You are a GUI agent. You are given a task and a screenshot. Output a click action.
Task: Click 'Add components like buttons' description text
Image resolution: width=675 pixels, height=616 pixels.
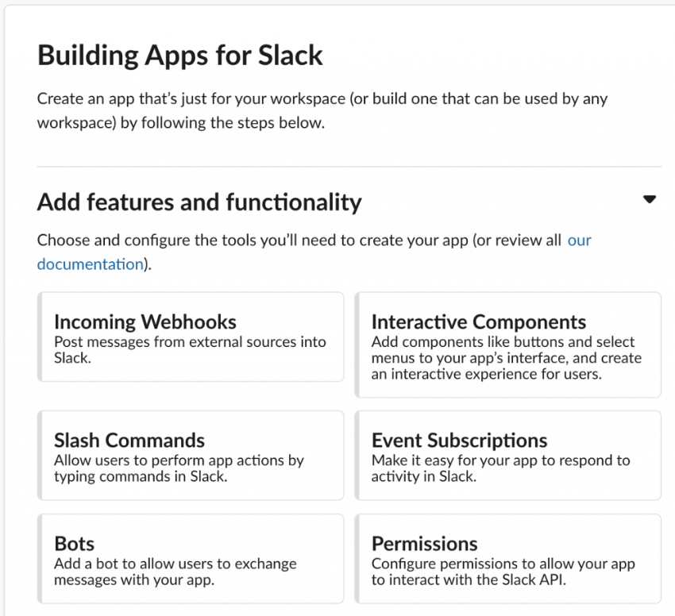point(507,358)
